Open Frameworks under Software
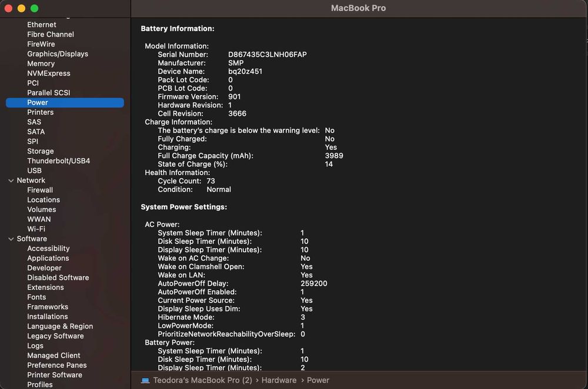The height and width of the screenshot is (389, 588). point(48,307)
